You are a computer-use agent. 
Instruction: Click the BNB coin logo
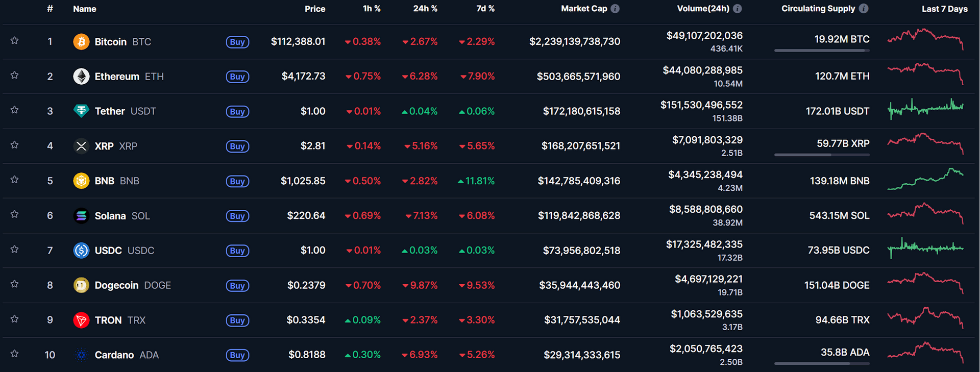pyautogui.click(x=81, y=181)
